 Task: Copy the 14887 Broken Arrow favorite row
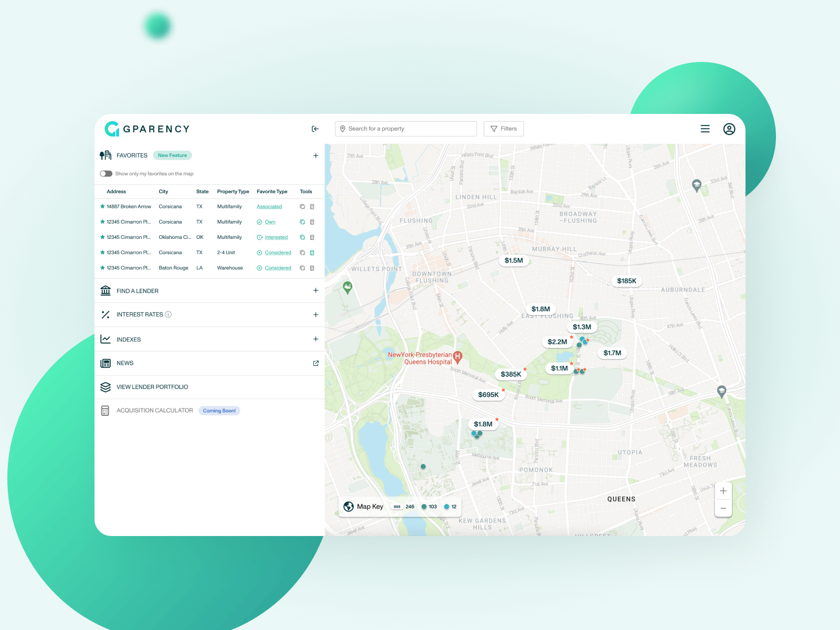coord(302,207)
